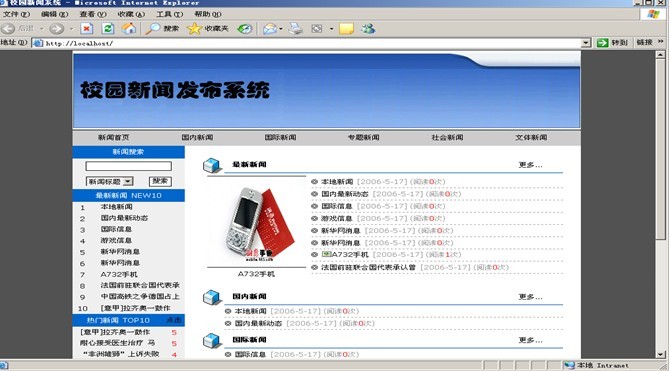Stop page loading with the red X icon

click(87, 29)
